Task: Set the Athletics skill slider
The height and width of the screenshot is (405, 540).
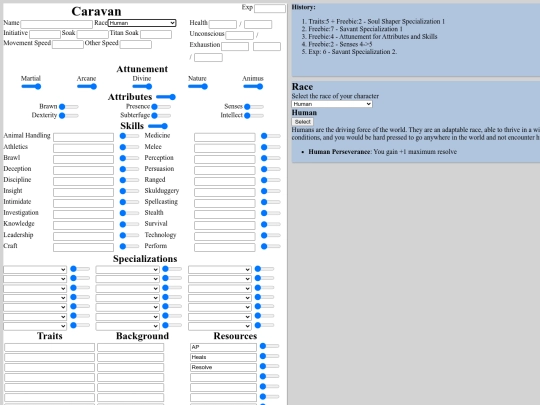Action: [129, 147]
